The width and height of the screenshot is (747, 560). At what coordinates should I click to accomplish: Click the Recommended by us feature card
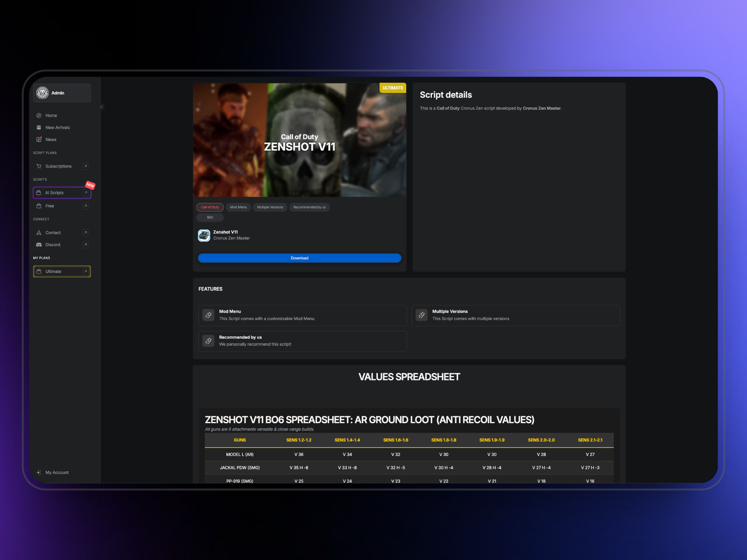(x=303, y=341)
